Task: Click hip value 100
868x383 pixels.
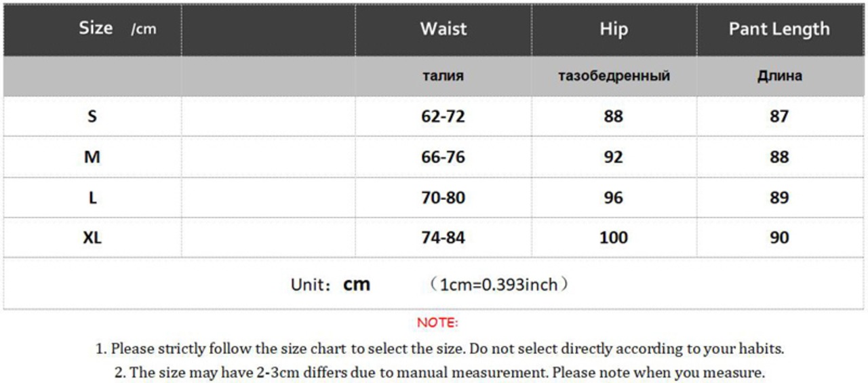Action: (614, 237)
